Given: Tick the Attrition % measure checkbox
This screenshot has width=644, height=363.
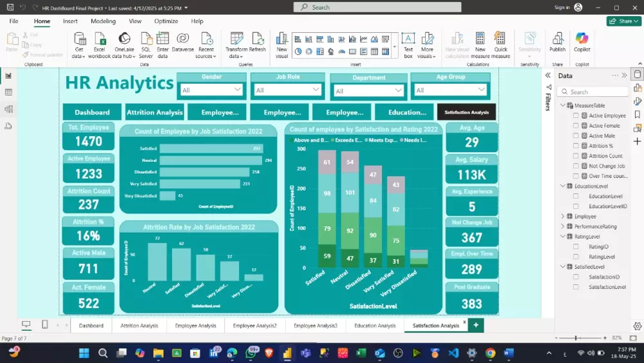Looking at the screenshot, I should click(x=576, y=146).
